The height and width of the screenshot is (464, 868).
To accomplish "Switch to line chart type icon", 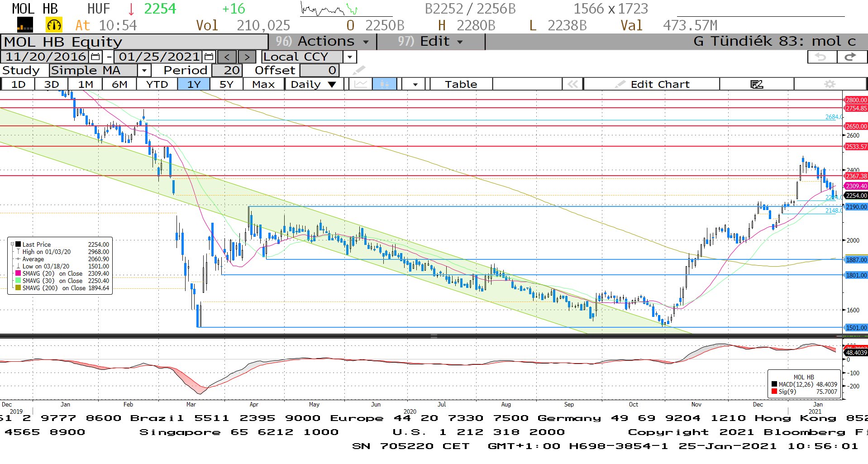I will (x=361, y=84).
